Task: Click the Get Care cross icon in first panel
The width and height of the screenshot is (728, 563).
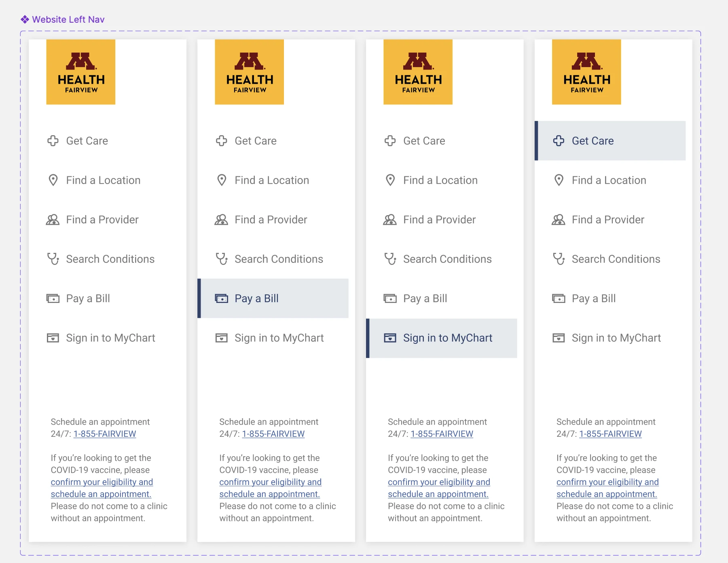Action: 53,141
